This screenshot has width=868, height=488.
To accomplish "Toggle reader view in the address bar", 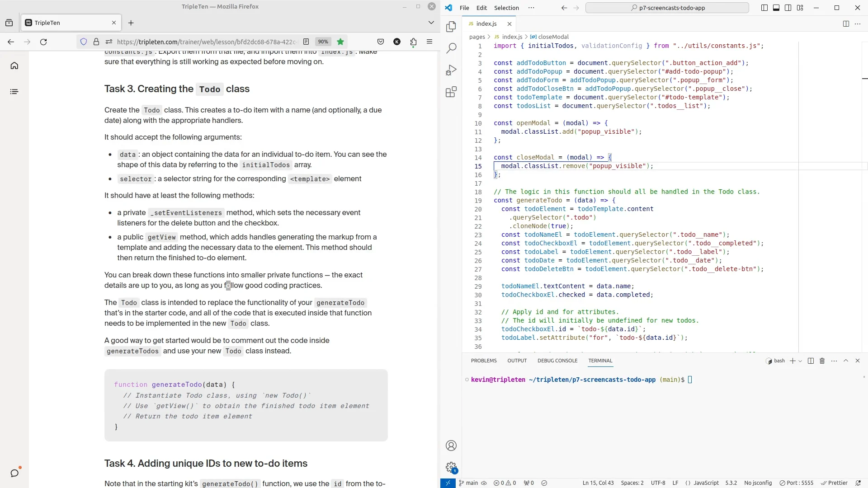I will coord(307,42).
